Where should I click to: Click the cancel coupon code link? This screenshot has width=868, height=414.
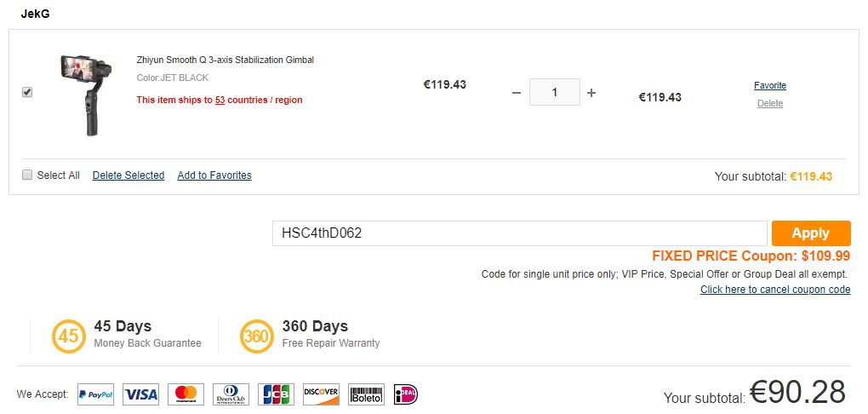775,290
